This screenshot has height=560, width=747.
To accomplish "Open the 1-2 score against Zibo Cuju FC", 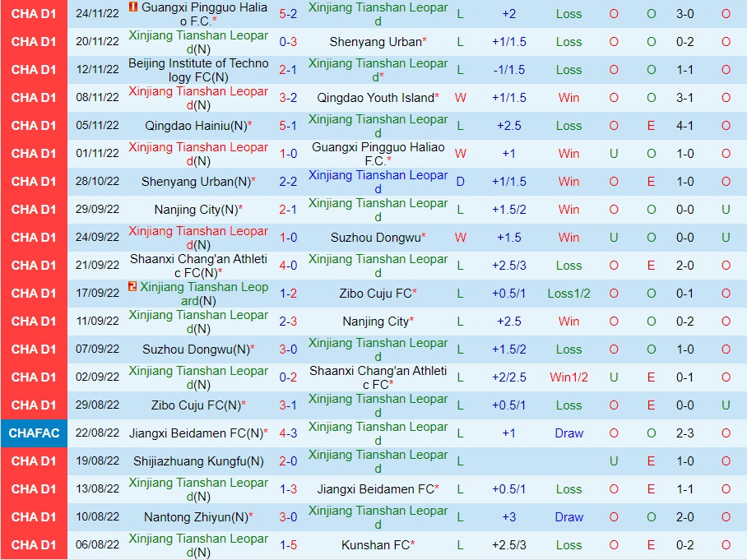I will tap(288, 294).
